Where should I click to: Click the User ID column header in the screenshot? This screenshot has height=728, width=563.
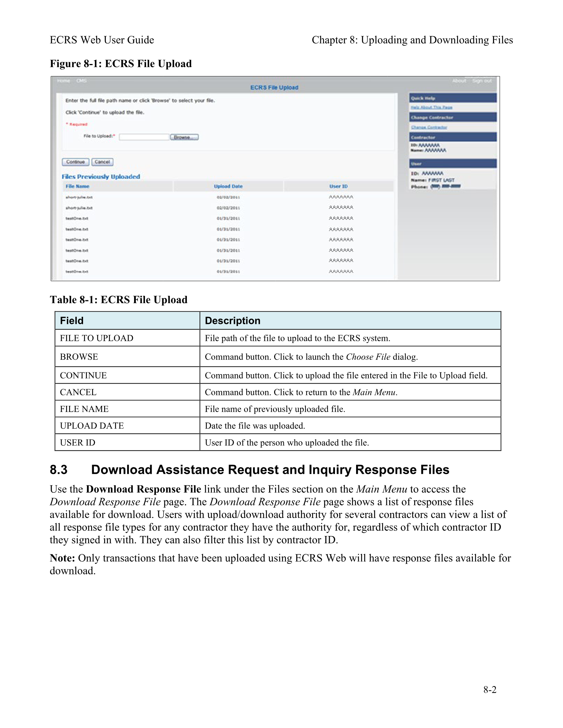click(339, 186)
